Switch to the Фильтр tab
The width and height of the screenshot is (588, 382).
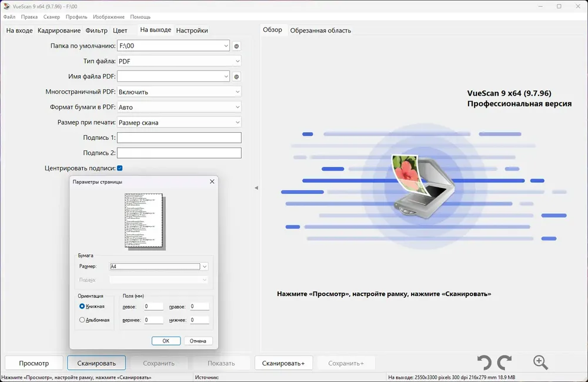(96, 31)
